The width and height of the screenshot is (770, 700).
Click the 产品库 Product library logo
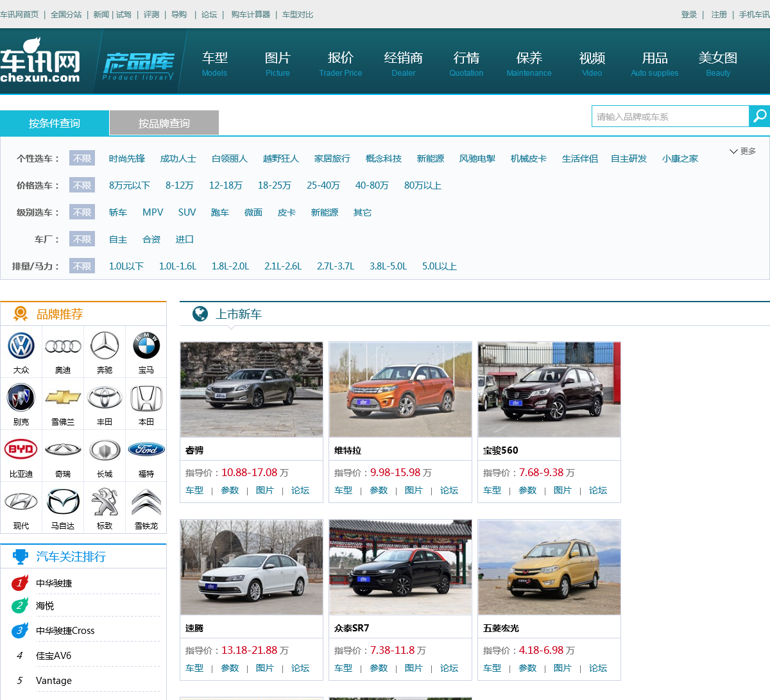[x=139, y=66]
